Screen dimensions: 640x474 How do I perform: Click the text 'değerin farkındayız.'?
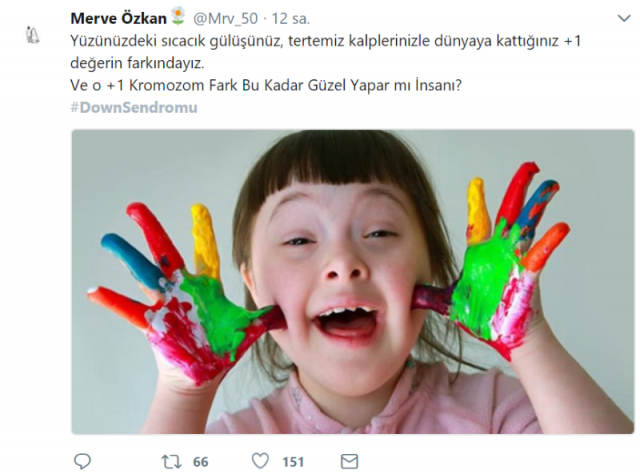[137, 63]
